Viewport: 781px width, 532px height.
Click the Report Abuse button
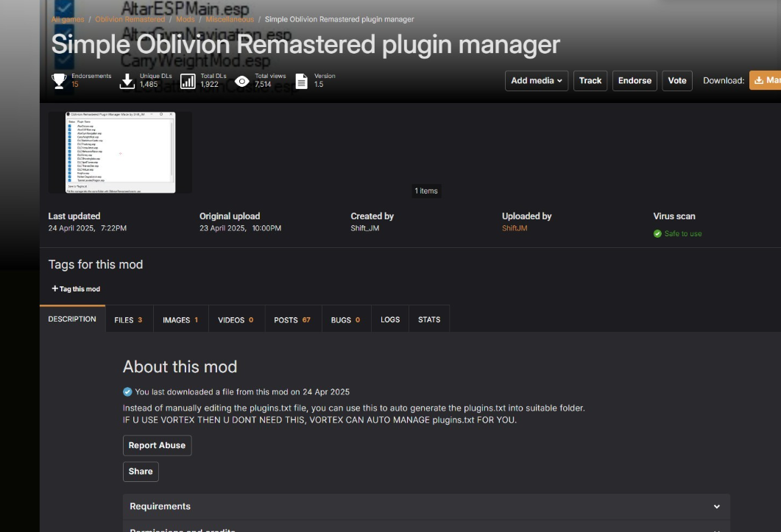pos(157,445)
